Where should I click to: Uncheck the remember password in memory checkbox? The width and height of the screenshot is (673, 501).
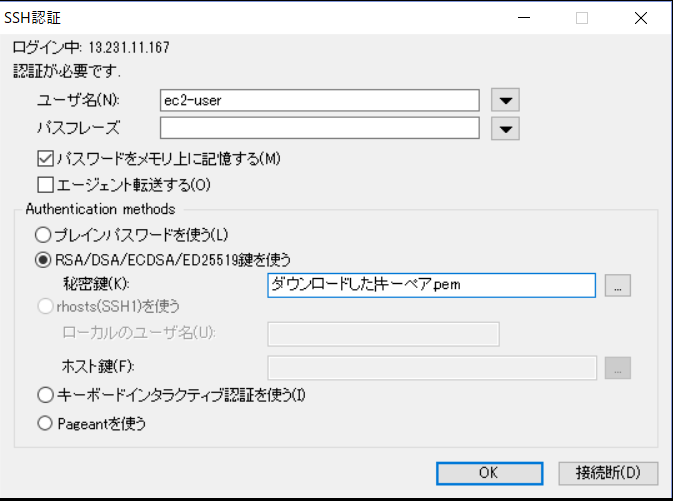(45, 158)
